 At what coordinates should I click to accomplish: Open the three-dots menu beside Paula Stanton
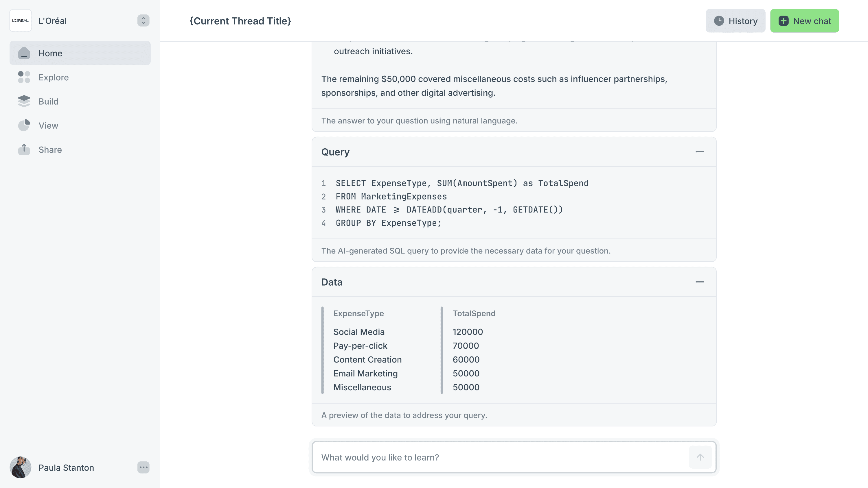tap(143, 467)
